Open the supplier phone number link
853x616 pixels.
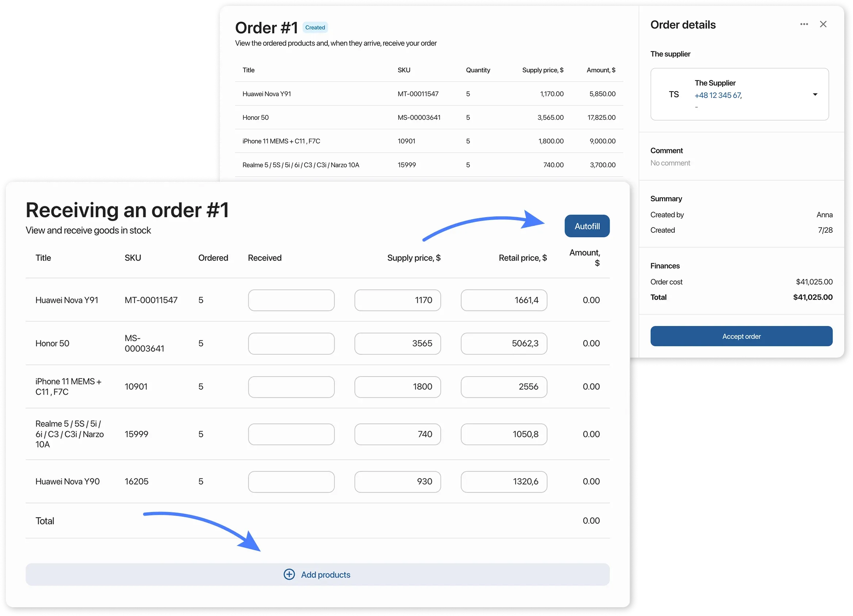718,96
